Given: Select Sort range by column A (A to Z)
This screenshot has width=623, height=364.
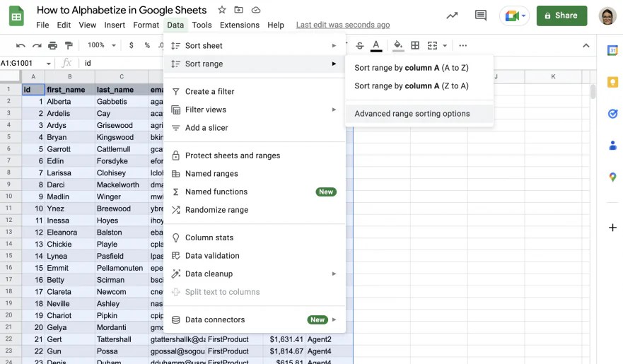Looking at the screenshot, I should click(x=419, y=68).
